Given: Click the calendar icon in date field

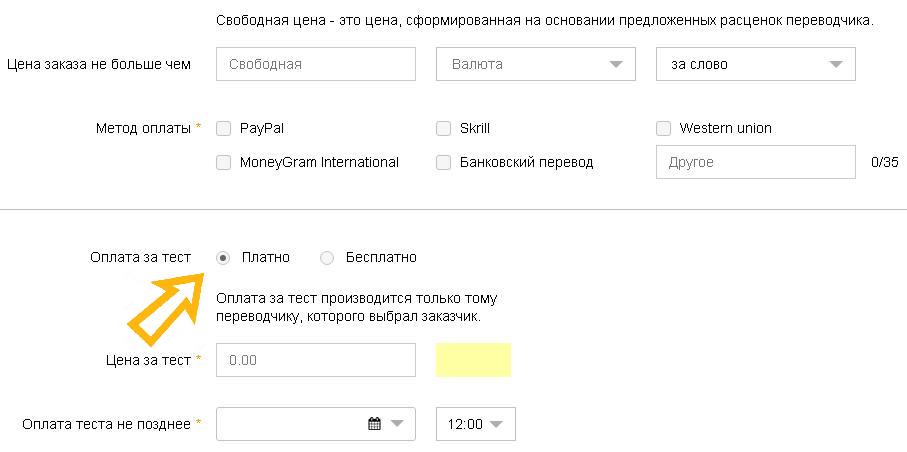Looking at the screenshot, I should tap(375, 424).
